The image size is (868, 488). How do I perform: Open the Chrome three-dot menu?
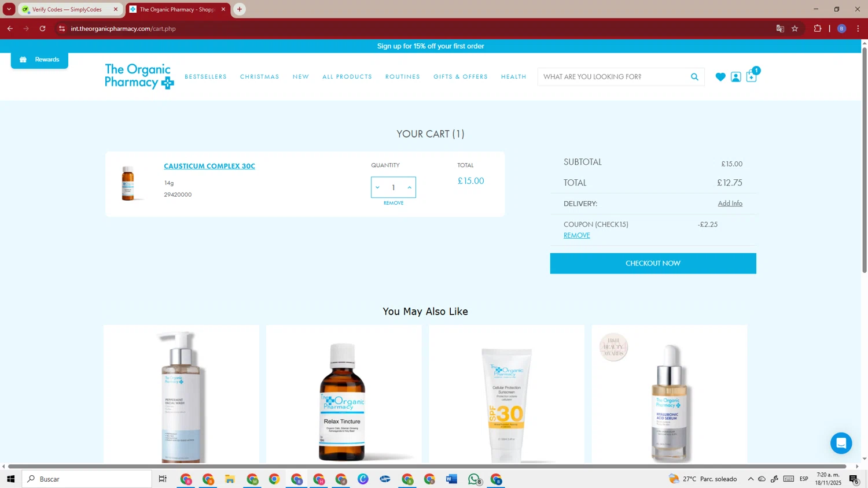[858, 28]
